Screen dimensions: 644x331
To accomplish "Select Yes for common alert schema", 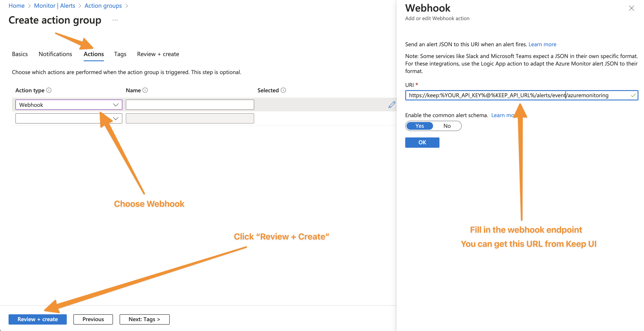I will coord(420,126).
